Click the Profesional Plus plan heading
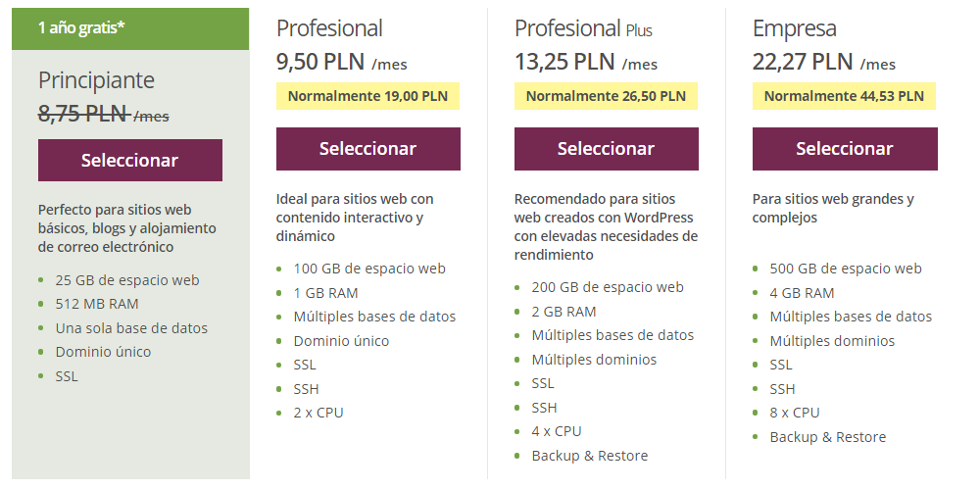The height and width of the screenshot is (490, 980). (583, 29)
